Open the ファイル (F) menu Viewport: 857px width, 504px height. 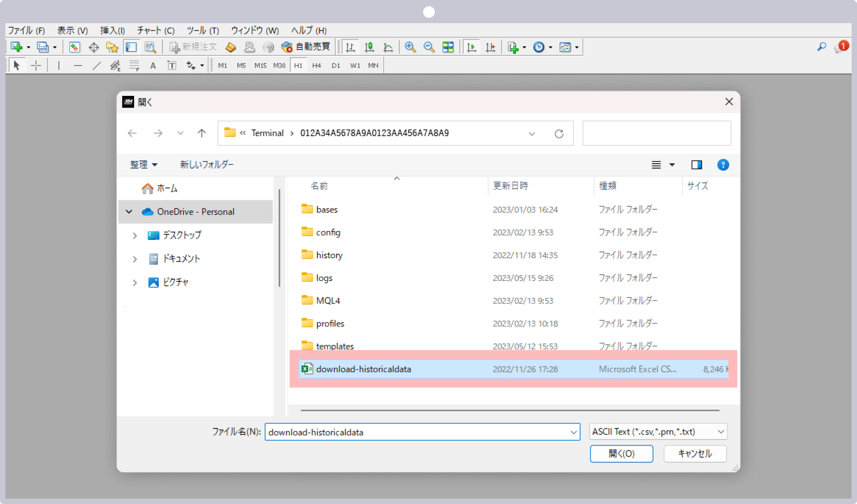26,30
